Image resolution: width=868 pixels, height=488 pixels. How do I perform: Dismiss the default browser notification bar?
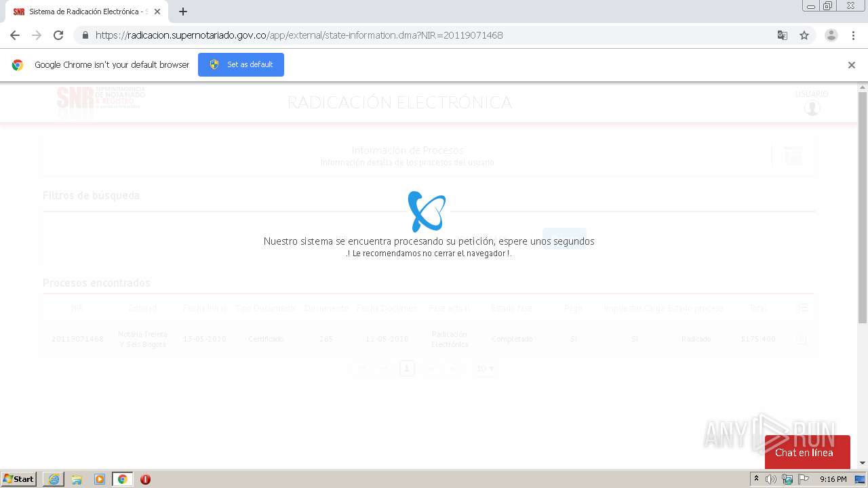[x=851, y=65]
